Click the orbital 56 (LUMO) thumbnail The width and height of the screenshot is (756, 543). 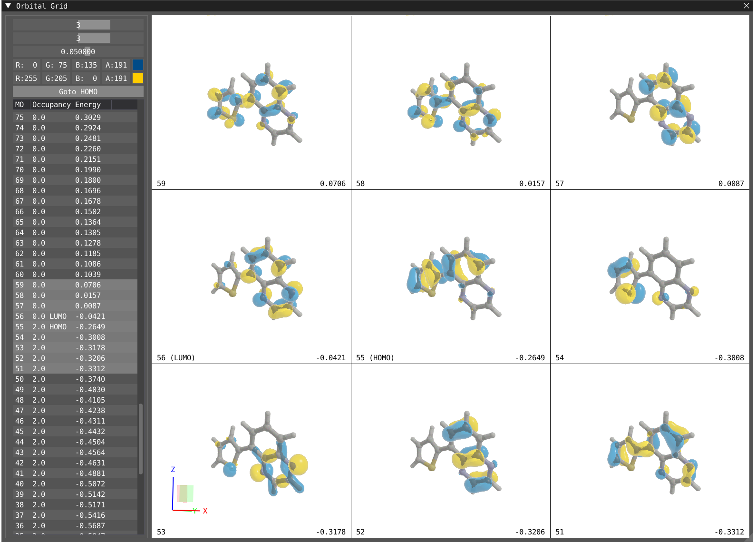251,277
